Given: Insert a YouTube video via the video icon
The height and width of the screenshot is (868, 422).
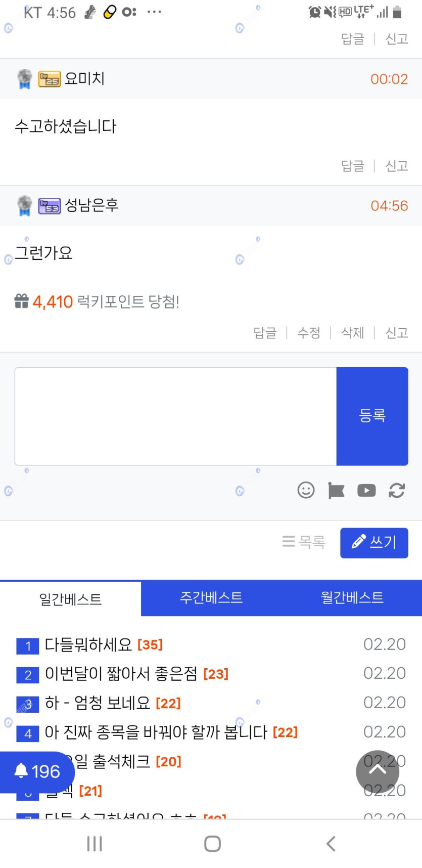Looking at the screenshot, I should click(x=366, y=490).
